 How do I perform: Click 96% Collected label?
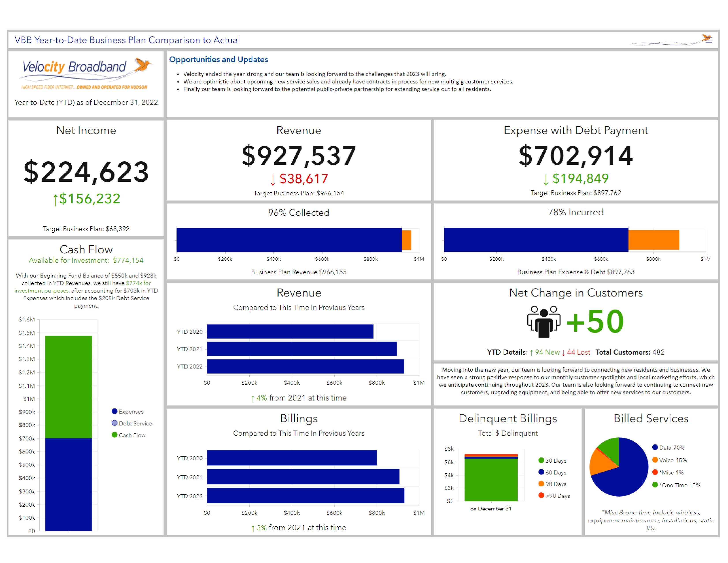pyautogui.click(x=299, y=212)
